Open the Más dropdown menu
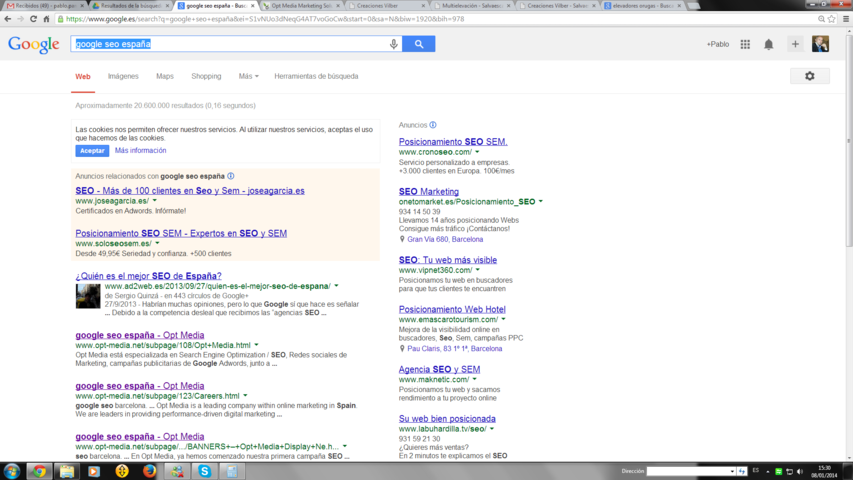 [248, 76]
